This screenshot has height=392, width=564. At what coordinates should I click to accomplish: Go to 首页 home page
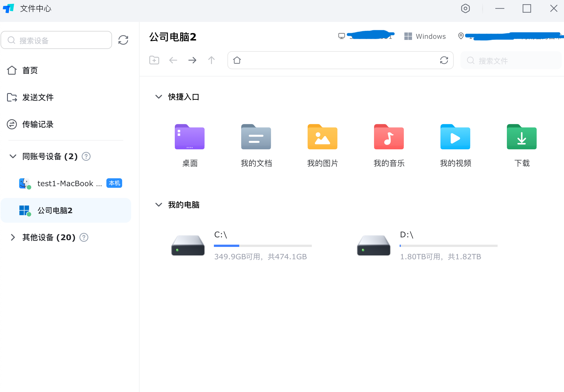click(x=30, y=70)
